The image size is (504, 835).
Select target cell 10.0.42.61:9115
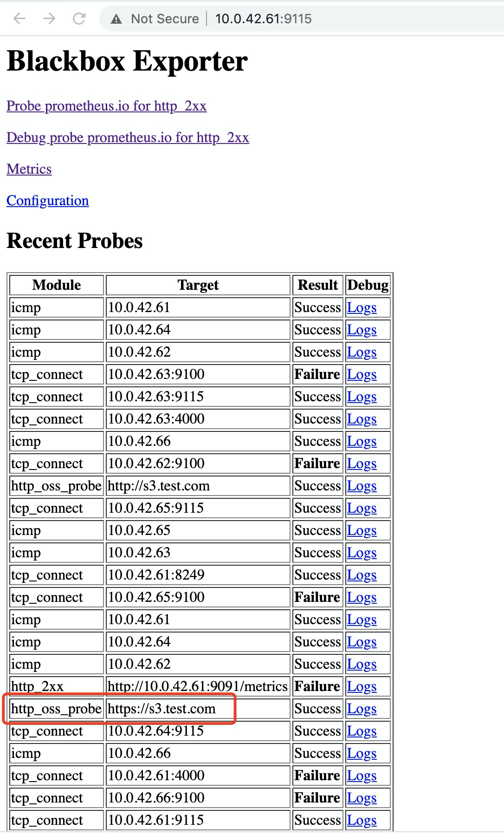pos(198,820)
